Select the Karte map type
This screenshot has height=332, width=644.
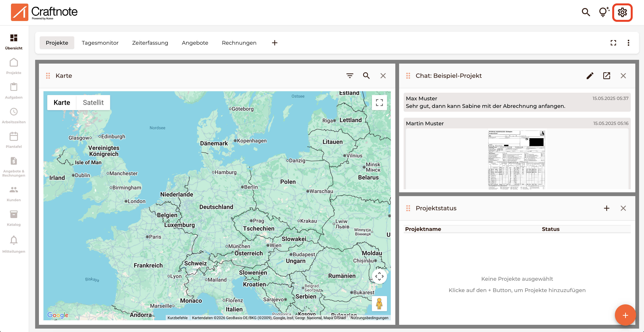coord(62,102)
